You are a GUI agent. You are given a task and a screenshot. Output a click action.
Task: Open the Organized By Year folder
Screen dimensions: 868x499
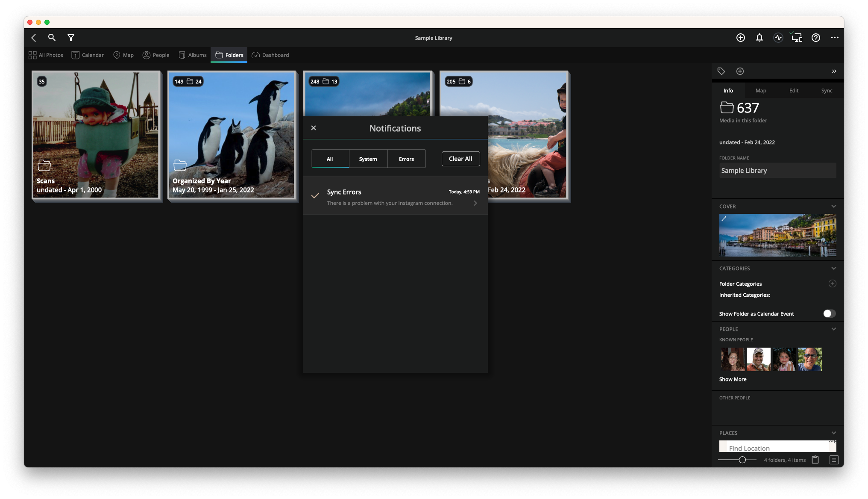[x=232, y=135]
